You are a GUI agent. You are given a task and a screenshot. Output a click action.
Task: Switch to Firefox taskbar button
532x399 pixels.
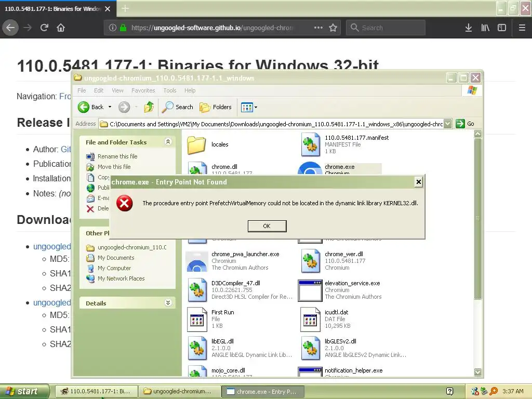coord(96,391)
